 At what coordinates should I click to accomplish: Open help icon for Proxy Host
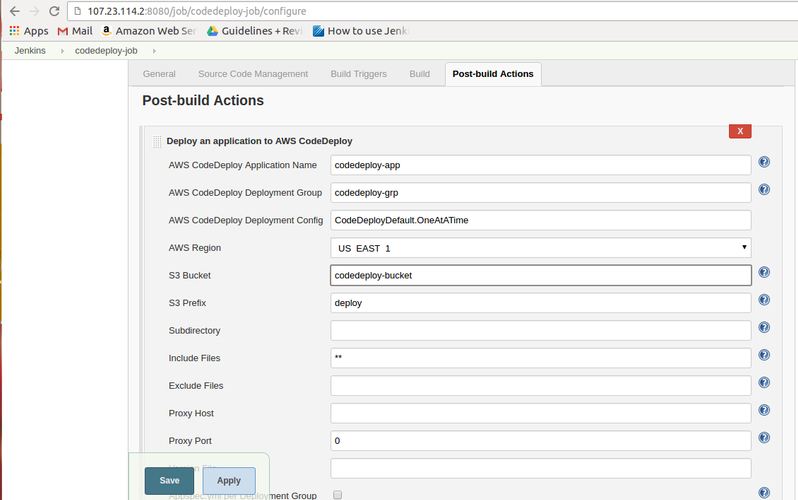pos(764,410)
